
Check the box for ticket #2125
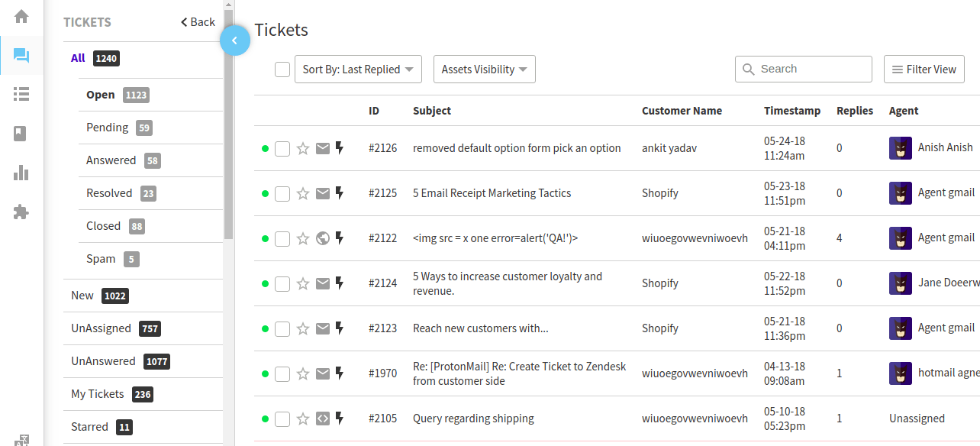pyautogui.click(x=282, y=193)
